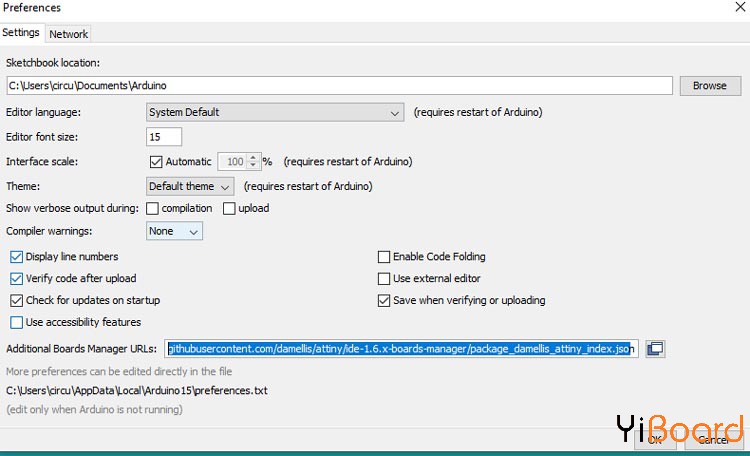Click the Sketchbook location path field

tap(338, 86)
